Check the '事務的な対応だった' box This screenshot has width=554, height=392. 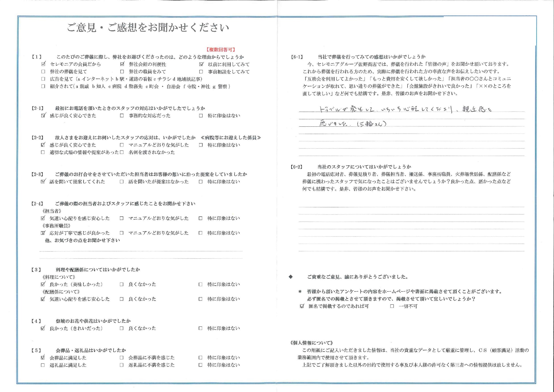coord(122,116)
